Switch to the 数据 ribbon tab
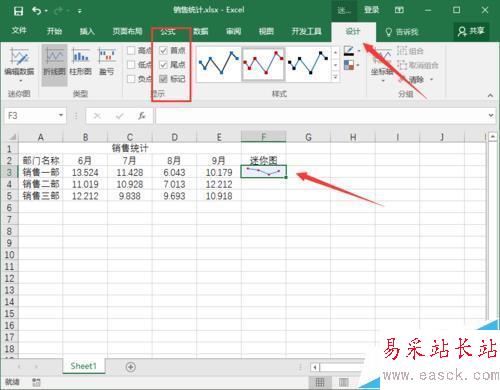The width and height of the screenshot is (500, 390). [x=201, y=31]
